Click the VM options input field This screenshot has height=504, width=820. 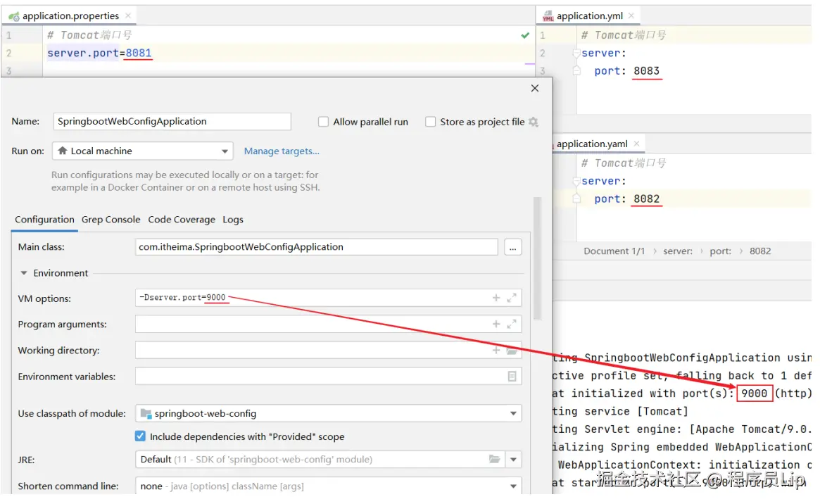pyautogui.click(x=329, y=298)
